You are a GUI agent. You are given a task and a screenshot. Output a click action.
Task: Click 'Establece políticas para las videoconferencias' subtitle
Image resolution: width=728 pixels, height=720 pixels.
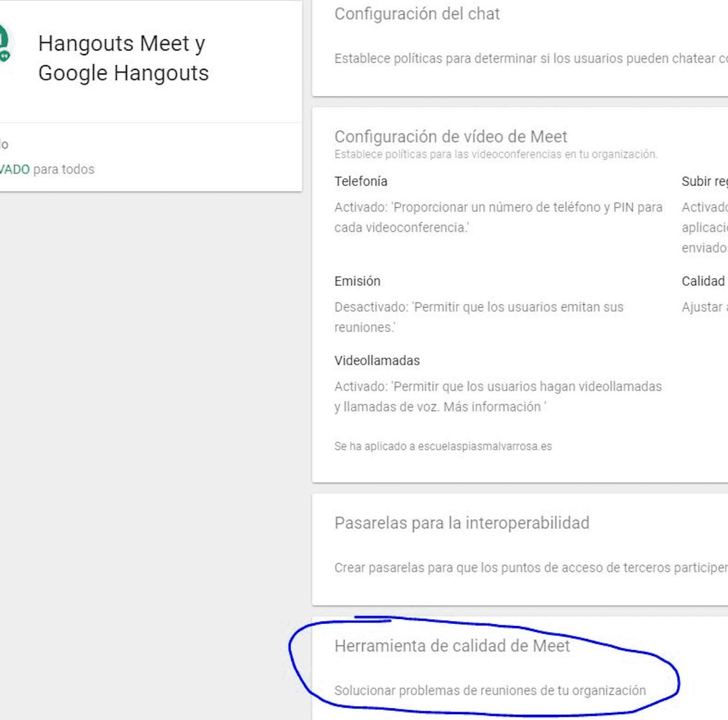click(x=496, y=154)
